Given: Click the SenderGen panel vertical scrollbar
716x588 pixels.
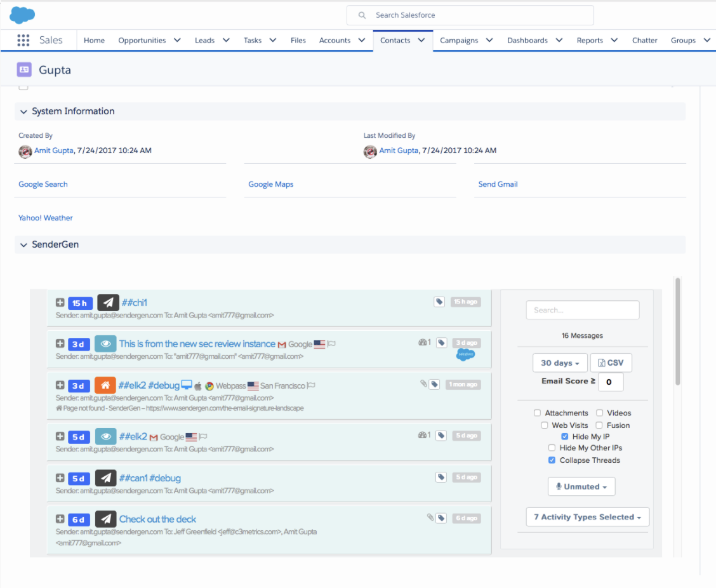Looking at the screenshot, I should pyautogui.click(x=678, y=331).
